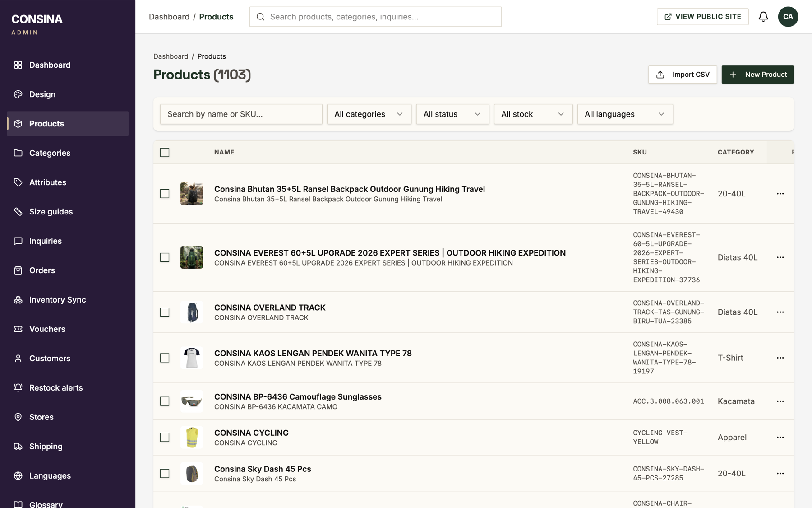Screen dimensions: 812x508
Task: Click the Inquiries chat bubble icon
Action: pyautogui.click(x=18, y=241)
